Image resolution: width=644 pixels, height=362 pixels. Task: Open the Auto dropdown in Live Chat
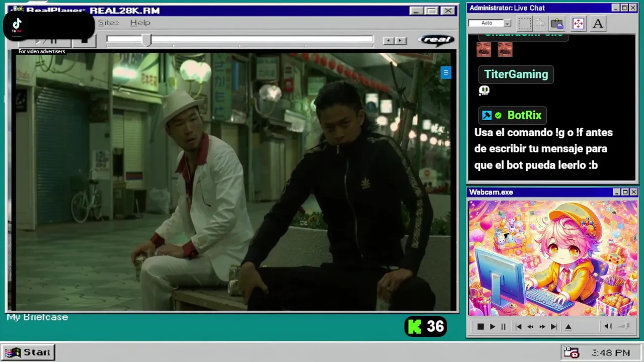tap(507, 23)
